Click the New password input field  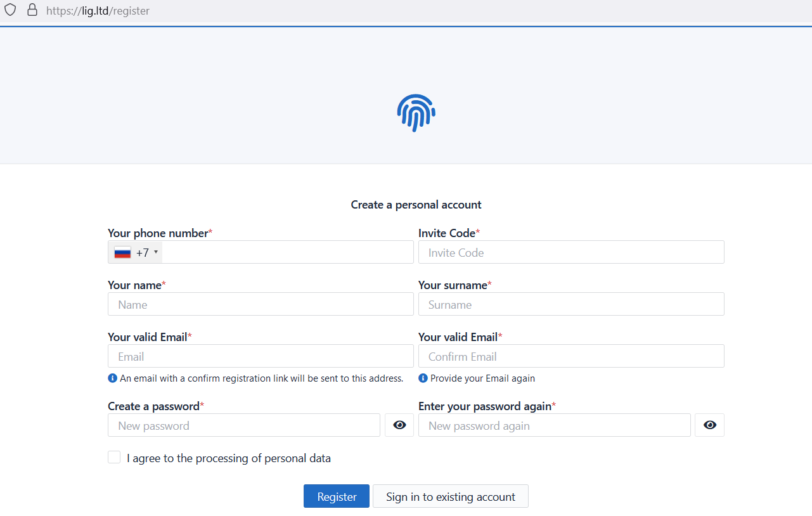click(244, 425)
